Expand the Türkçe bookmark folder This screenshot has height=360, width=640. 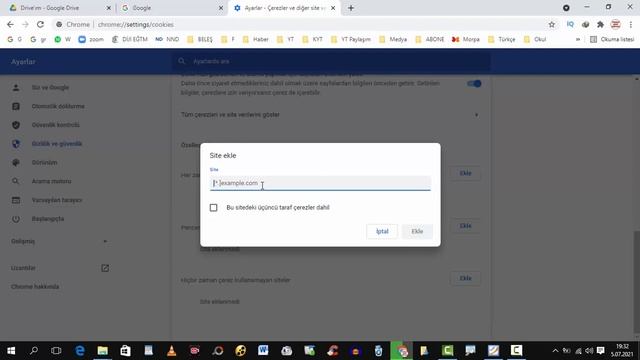(502, 39)
